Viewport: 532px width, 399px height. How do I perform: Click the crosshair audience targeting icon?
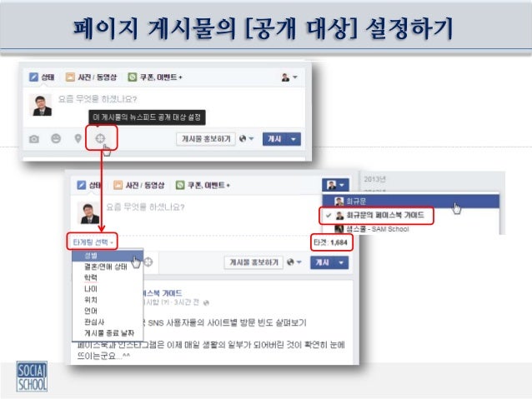100,138
